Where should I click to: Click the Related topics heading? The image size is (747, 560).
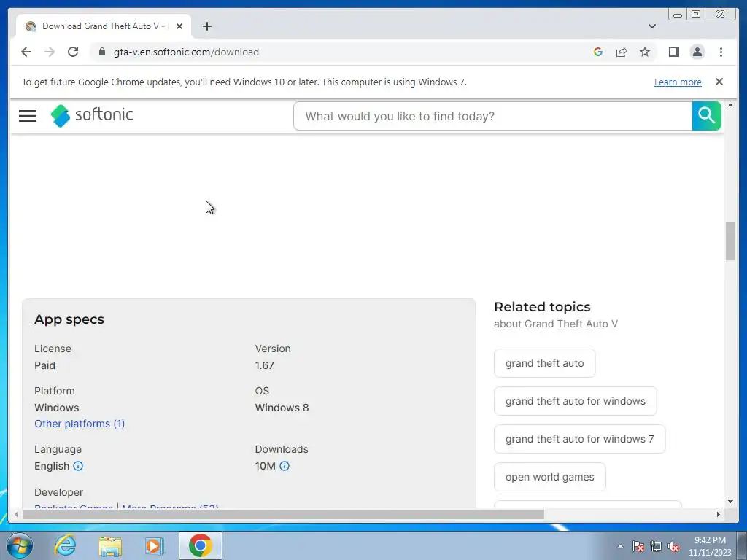point(542,307)
